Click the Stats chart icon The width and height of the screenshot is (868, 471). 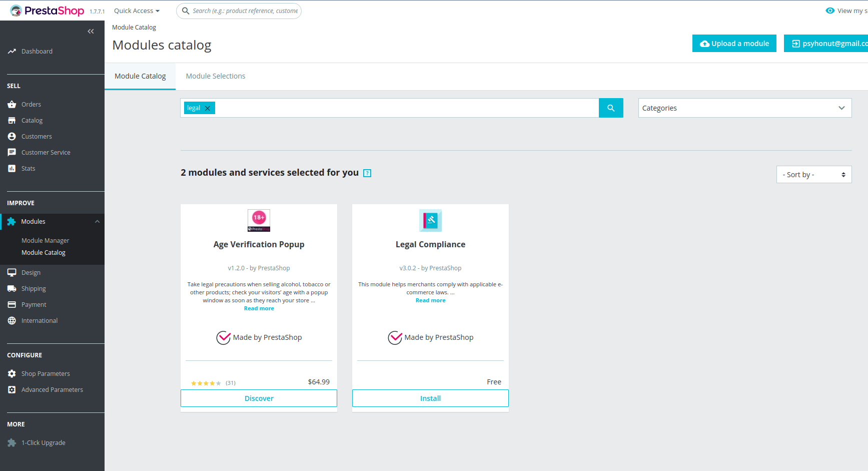point(12,169)
